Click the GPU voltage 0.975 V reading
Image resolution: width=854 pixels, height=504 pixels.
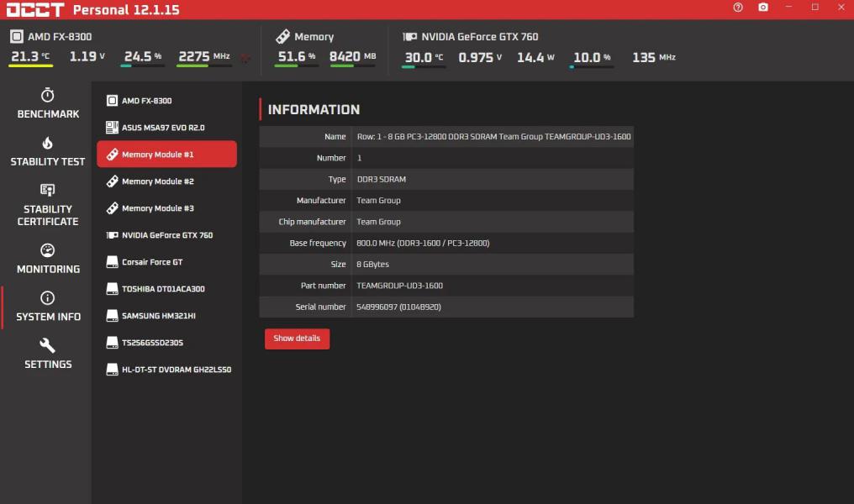coord(480,57)
